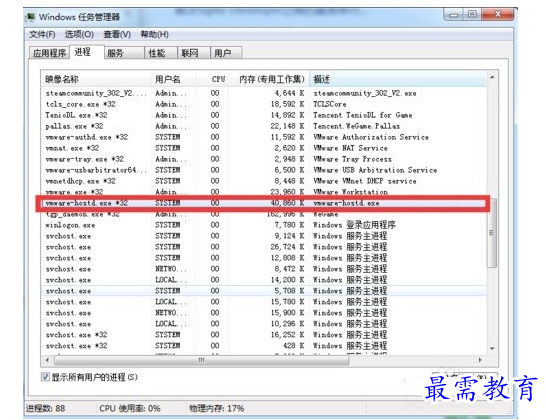Switch to the 服务 tab
Screen dimensions: 546x420
(x=124, y=53)
